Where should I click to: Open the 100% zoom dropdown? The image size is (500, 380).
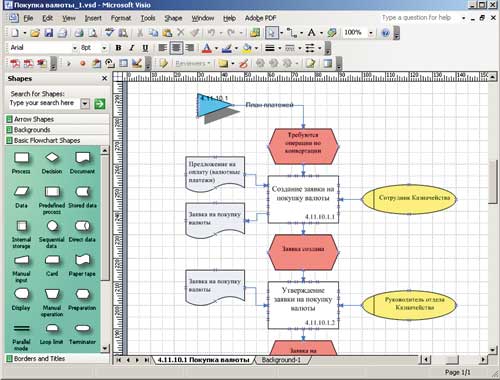(x=371, y=33)
